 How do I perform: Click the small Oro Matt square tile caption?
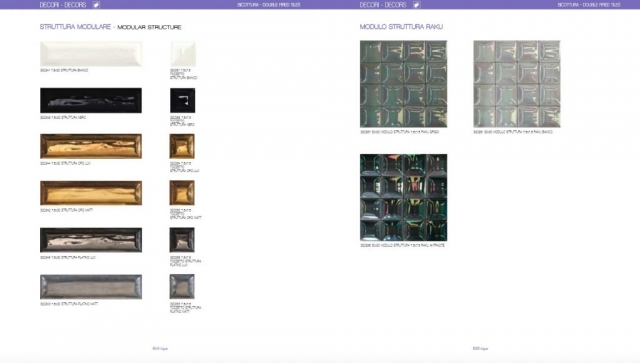(x=186, y=214)
